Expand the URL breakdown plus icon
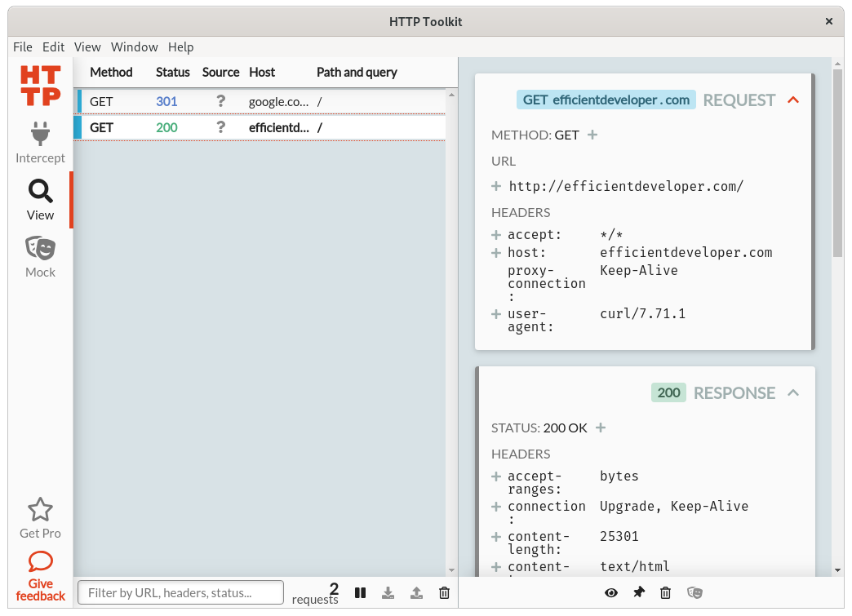Image resolution: width=852 pixels, height=616 pixels. 496,186
